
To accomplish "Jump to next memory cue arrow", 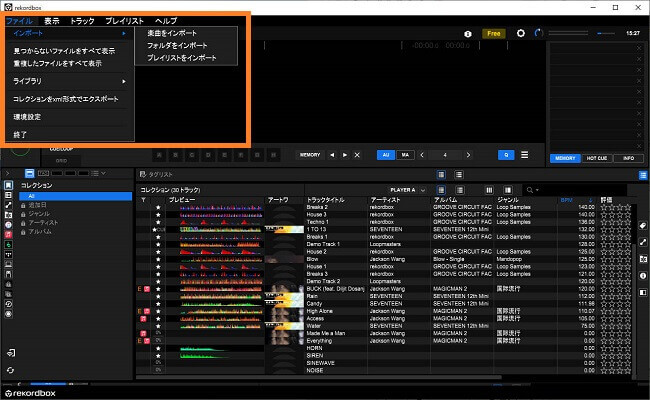I will click(345, 155).
